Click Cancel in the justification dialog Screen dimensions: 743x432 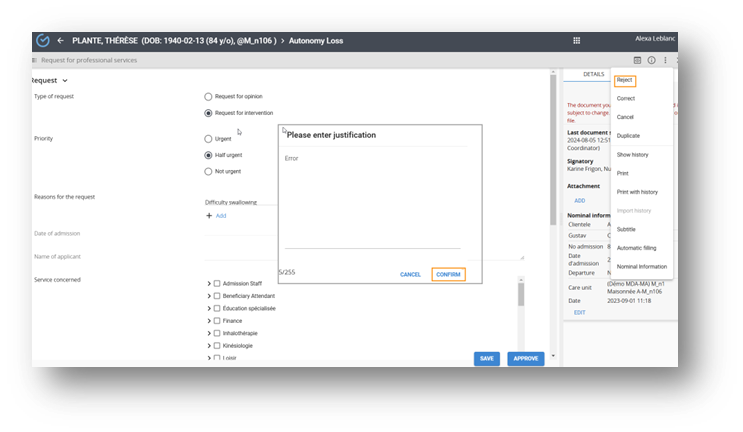(410, 274)
